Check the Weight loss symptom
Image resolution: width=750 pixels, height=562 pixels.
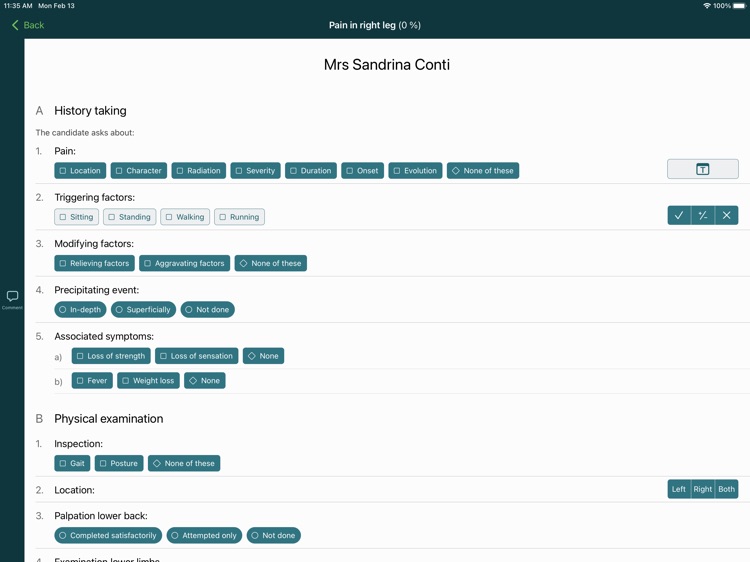(148, 381)
